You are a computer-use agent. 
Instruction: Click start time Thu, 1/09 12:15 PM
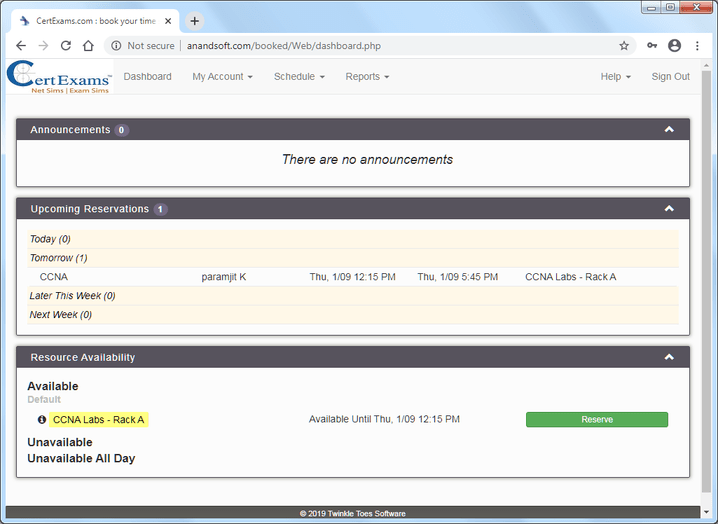(352, 277)
